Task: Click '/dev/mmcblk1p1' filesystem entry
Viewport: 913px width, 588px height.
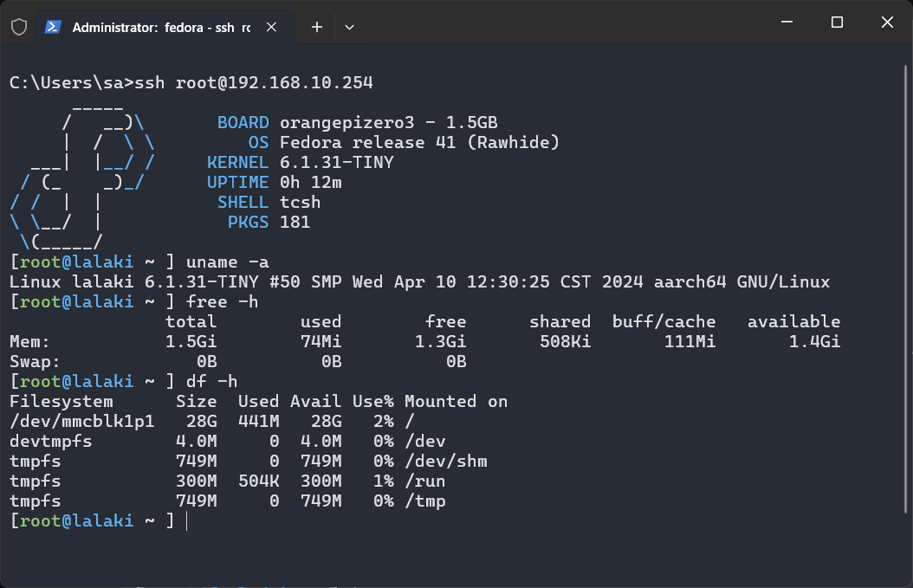Action: click(x=82, y=421)
